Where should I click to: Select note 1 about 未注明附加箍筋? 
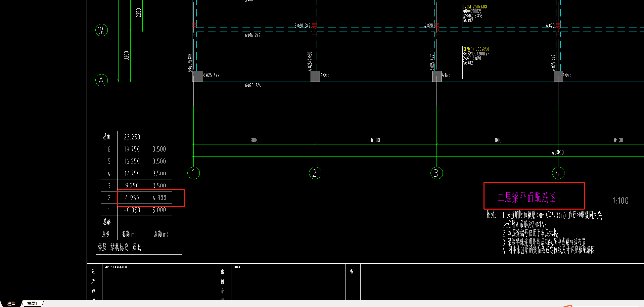552,215
